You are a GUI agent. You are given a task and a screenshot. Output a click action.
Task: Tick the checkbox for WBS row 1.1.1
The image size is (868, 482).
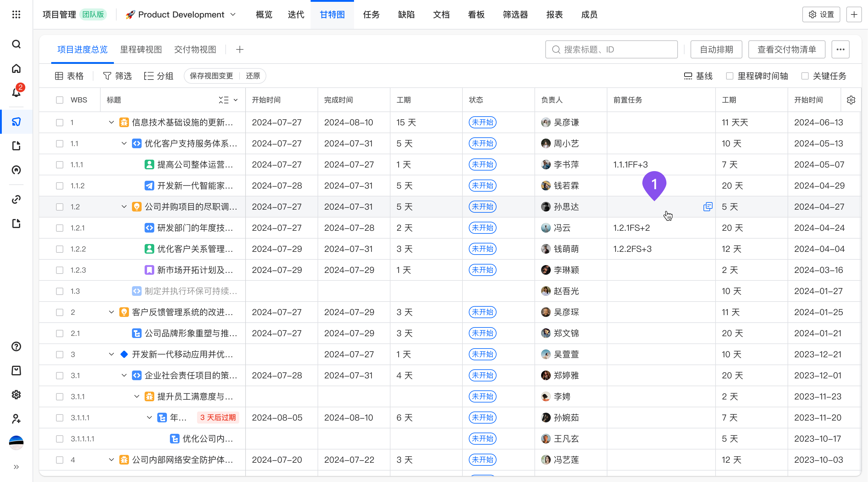[60, 165]
